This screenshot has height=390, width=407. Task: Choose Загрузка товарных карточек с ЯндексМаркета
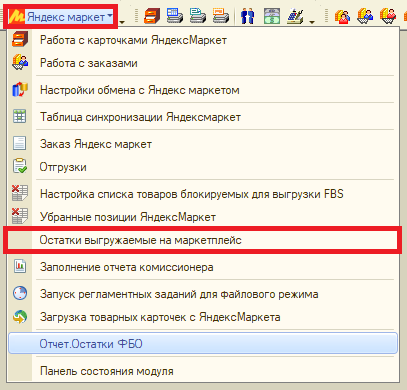[x=203, y=317]
